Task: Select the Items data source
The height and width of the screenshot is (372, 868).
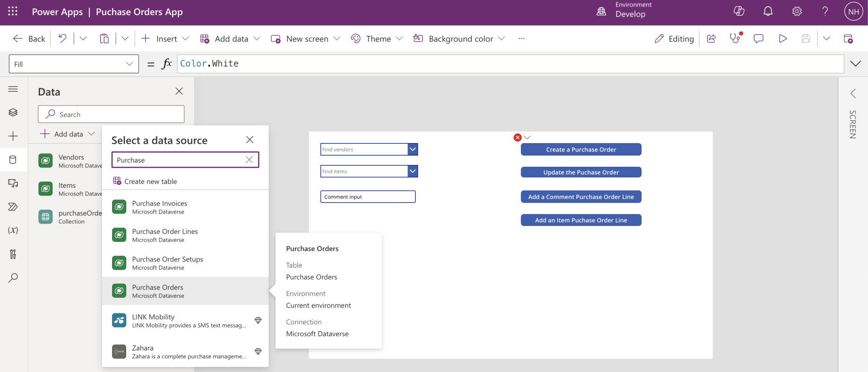Action: tap(70, 190)
